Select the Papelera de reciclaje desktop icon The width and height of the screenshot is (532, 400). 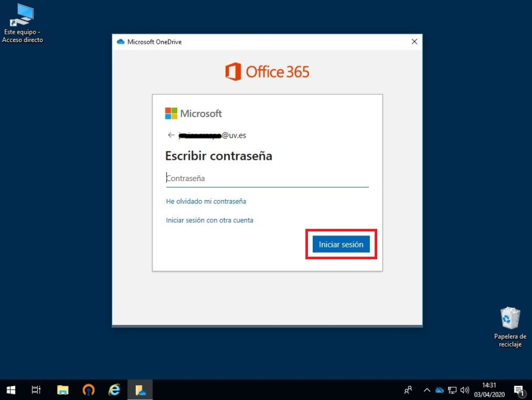pos(510,327)
